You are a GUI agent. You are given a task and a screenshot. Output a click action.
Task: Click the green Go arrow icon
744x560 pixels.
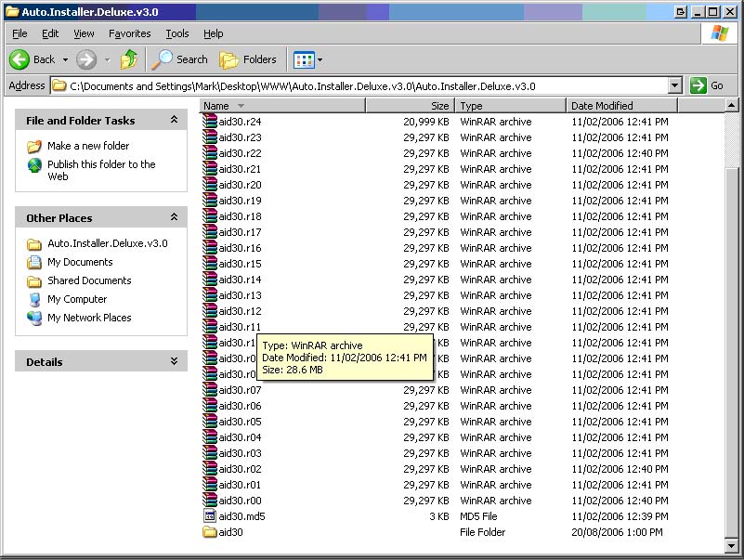[x=698, y=85]
